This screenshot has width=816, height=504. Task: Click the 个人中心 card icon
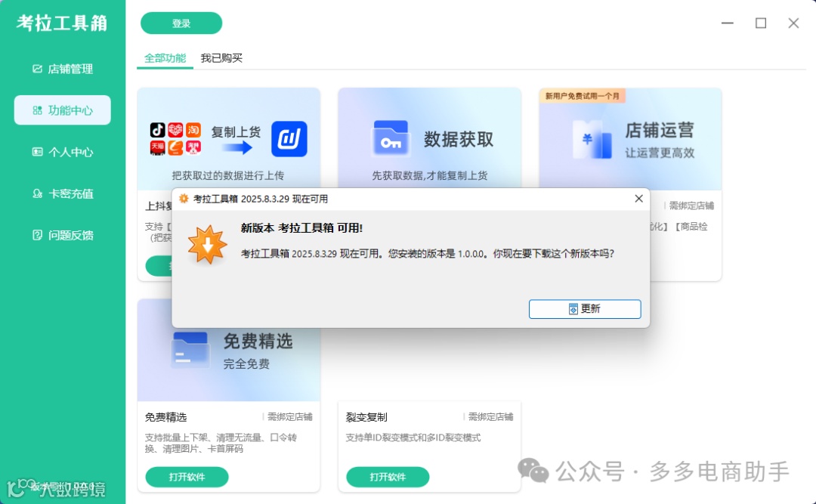37,152
